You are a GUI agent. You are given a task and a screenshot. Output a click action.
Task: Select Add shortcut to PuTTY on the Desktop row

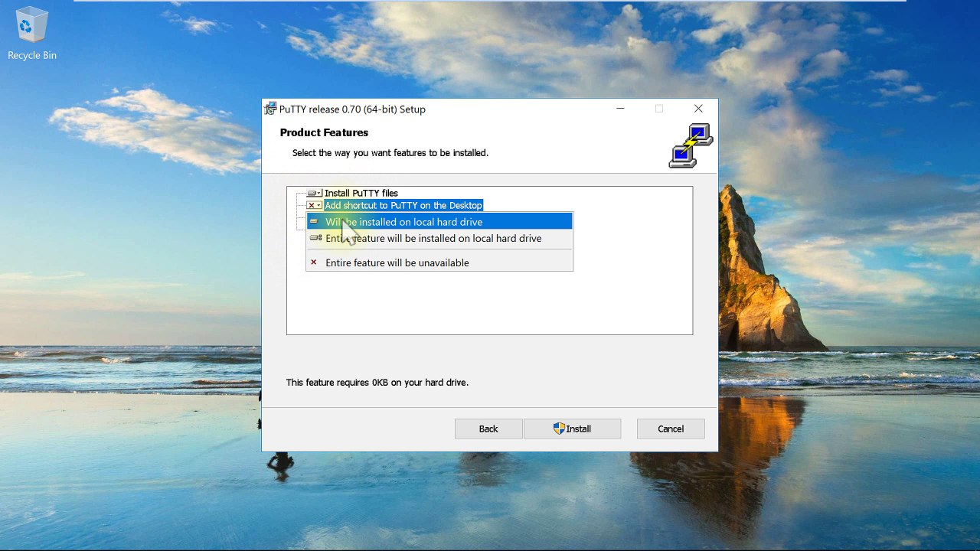click(403, 205)
